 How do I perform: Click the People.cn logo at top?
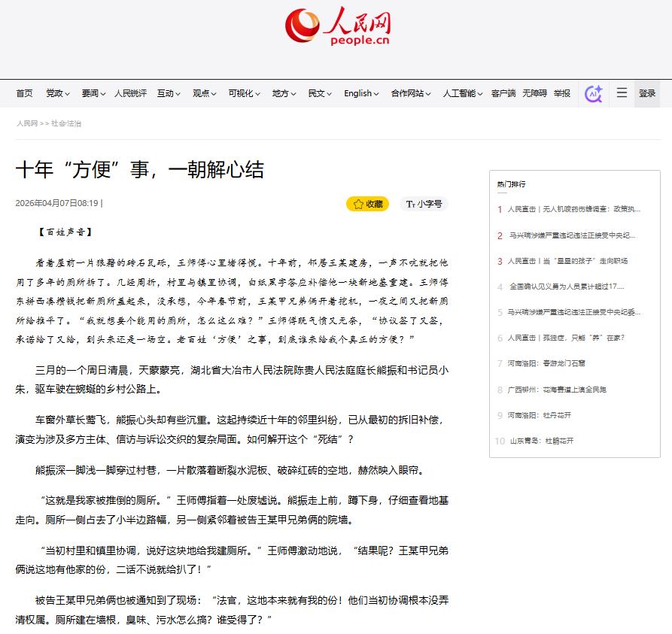337,28
